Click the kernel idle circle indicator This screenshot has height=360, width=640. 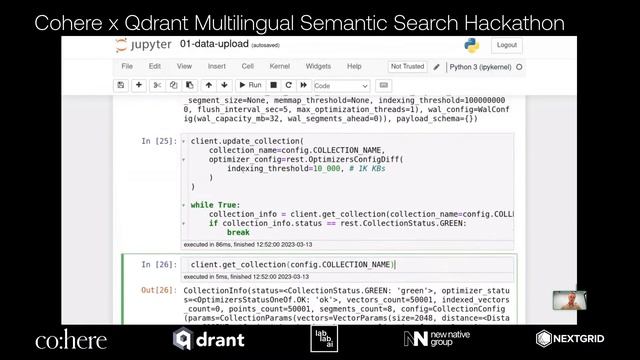519,67
